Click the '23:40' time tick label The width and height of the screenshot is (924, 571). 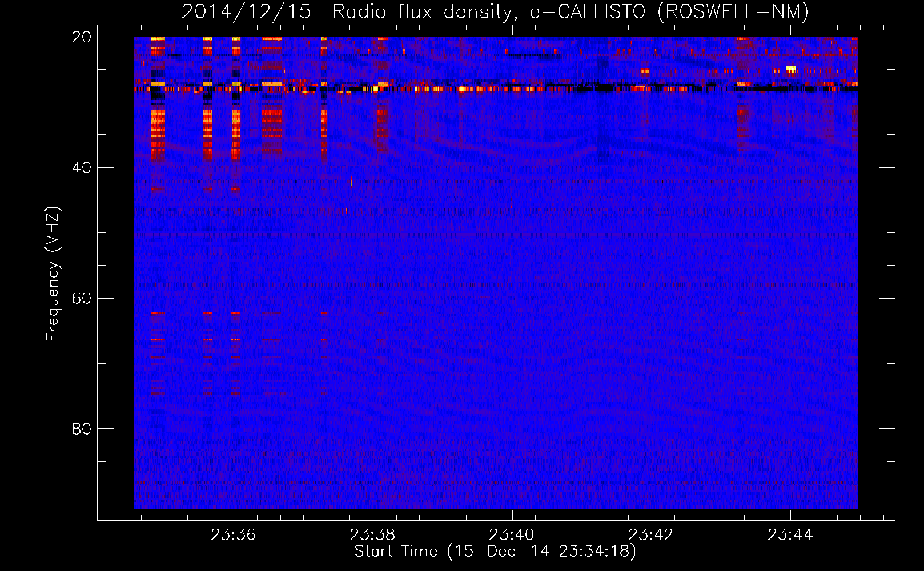tap(512, 535)
